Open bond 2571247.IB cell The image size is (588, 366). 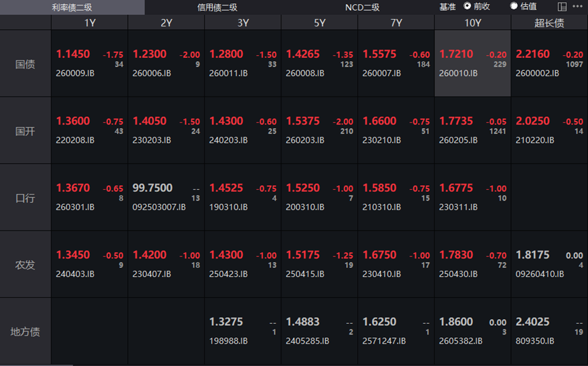396,331
